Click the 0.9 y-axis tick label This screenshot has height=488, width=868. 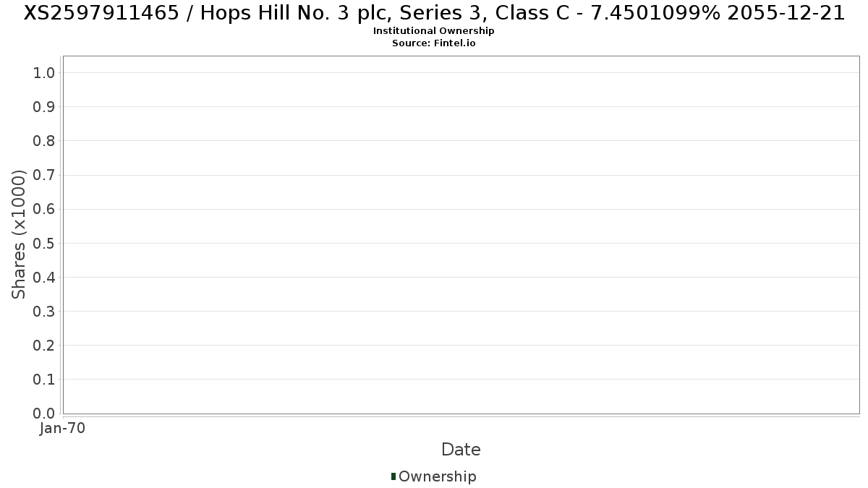(x=44, y=107)
